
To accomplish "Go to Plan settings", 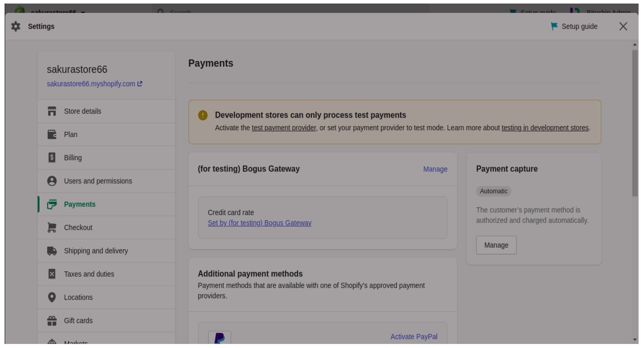I will (106, 135).
